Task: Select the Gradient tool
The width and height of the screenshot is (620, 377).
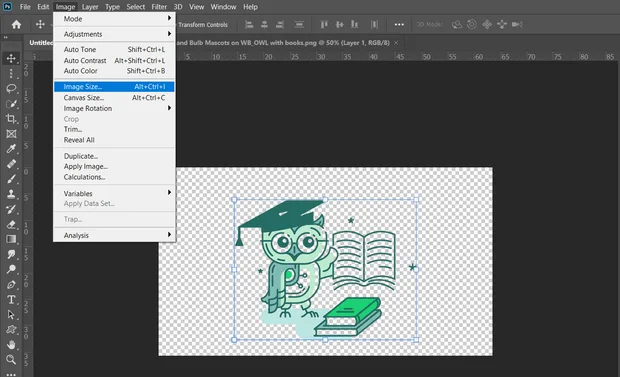Action: point(11,239)
